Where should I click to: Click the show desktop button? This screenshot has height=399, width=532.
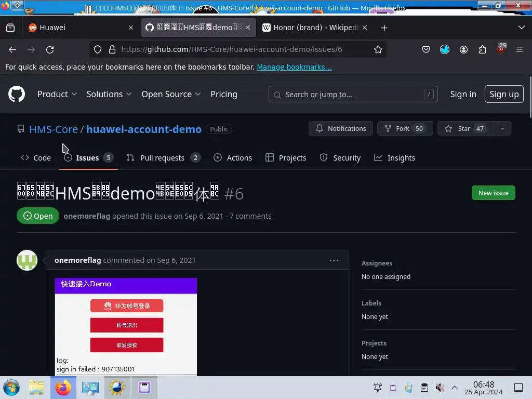click(x=518, y=388)
